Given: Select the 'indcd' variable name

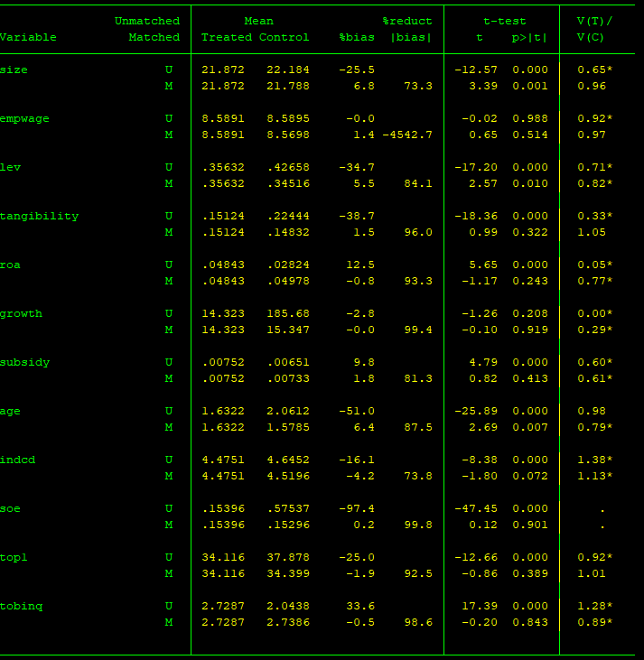Looking at the screenshot, I should tap(18, 460).
